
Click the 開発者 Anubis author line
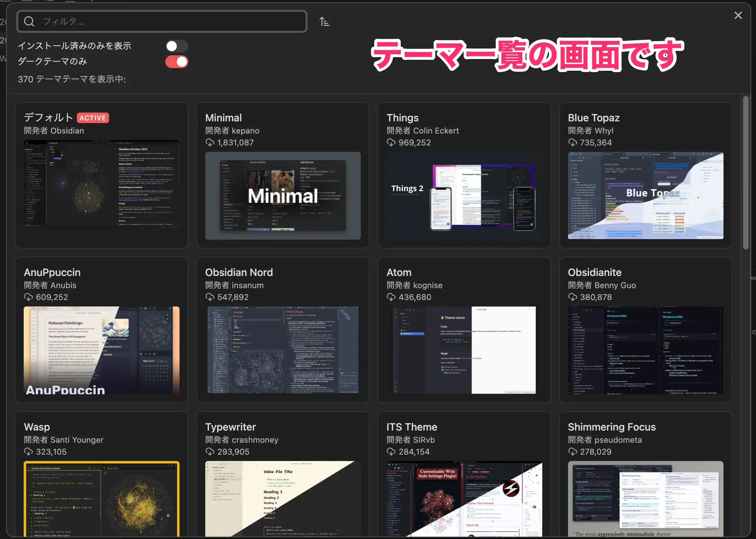pos(50,285)
